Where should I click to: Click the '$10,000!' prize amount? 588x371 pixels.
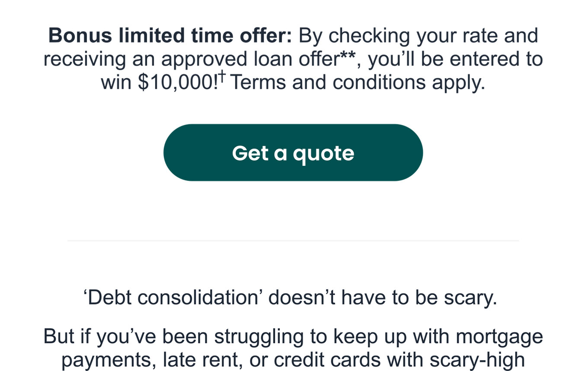point(178,82)
